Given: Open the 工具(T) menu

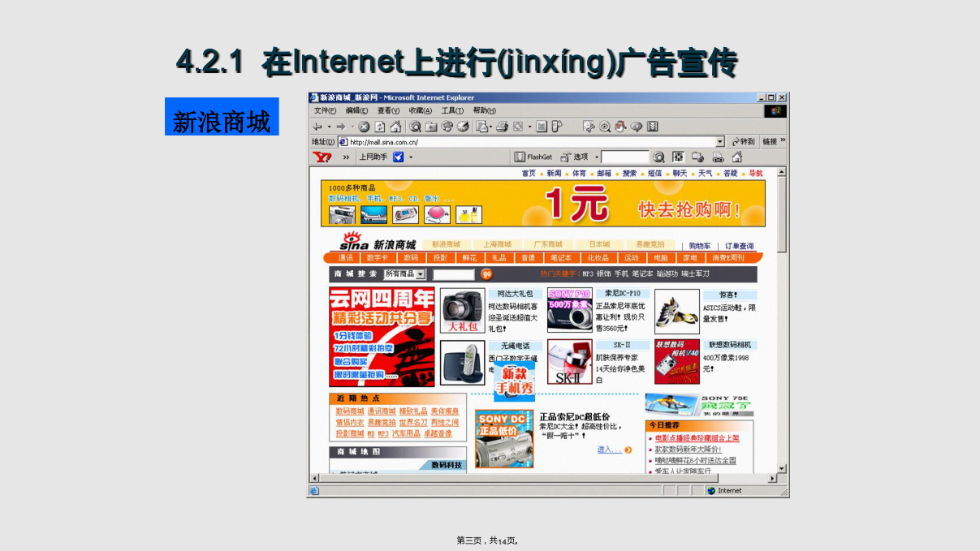Looking at the screenshot, I should click(x=452, y=110).
